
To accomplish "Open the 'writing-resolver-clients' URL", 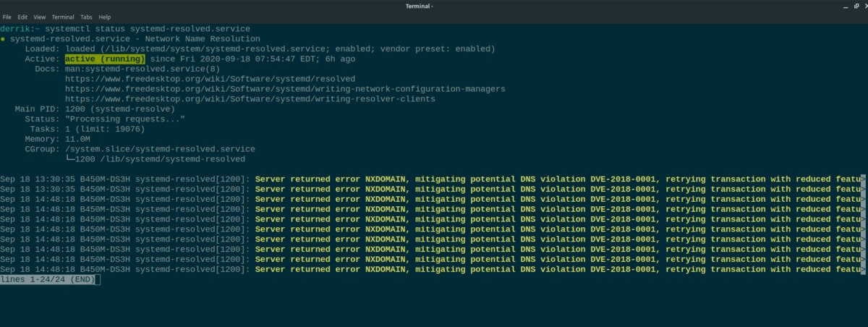I will 250,99.
